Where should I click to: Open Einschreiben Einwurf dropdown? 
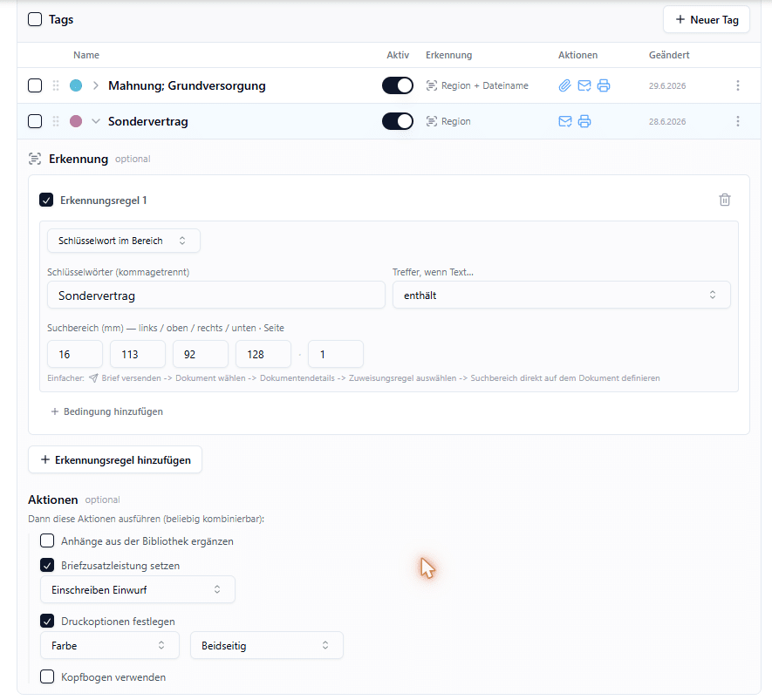coord(137,590)
